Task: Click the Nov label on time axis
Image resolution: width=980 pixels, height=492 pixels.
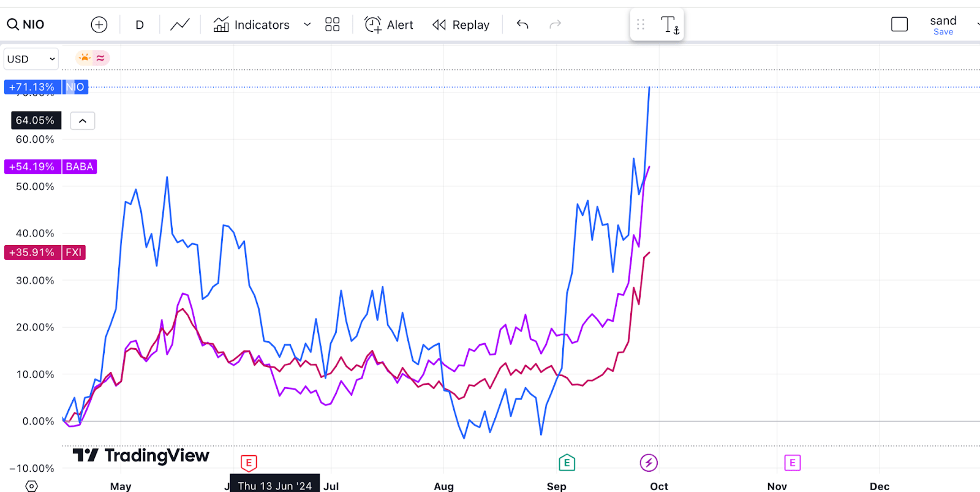Action: pos(777,486)
